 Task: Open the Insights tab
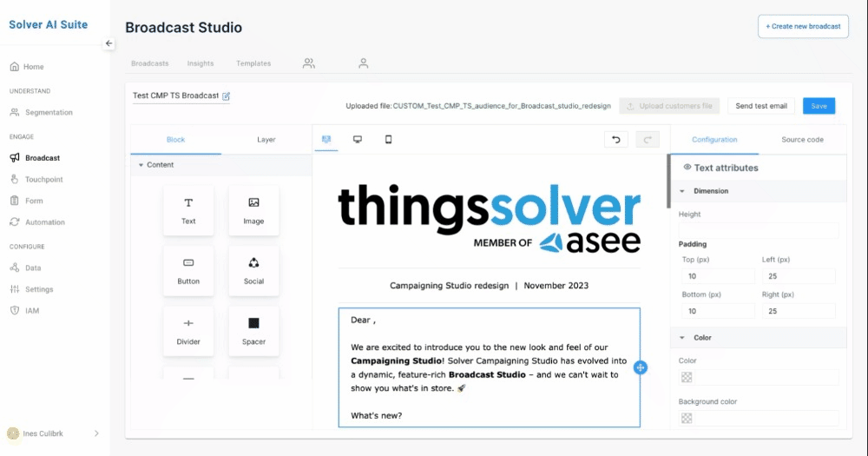(201, 63)
